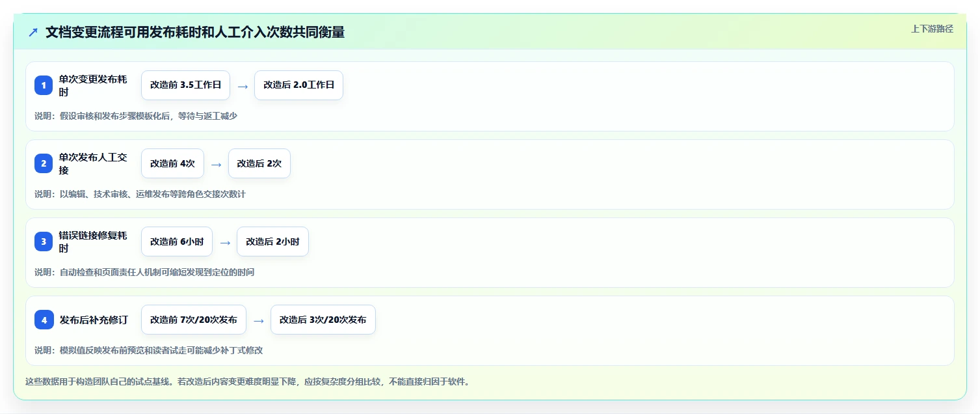Click step badge number 4
Image resolution: width=980 pixels, height=414 pixels.
(44, 320)
